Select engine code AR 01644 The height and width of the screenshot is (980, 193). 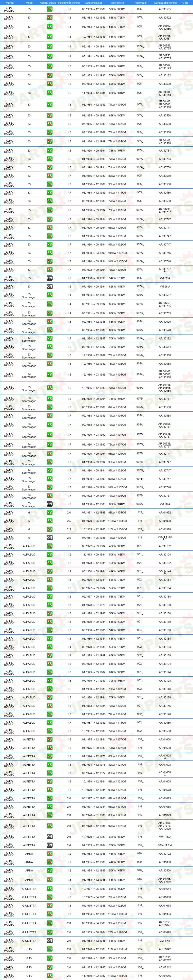165,889
